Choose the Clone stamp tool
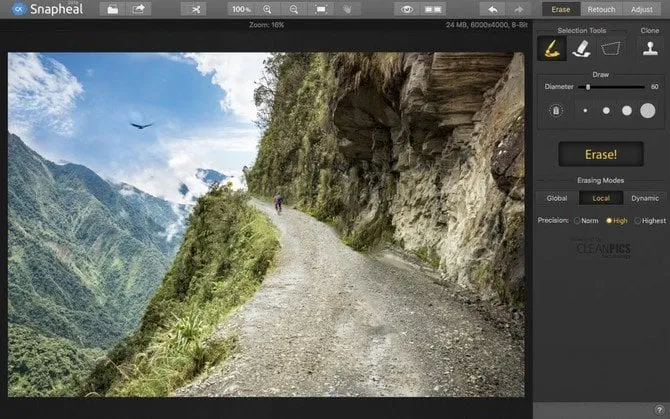The image size is (670, 419). point(649,47)
